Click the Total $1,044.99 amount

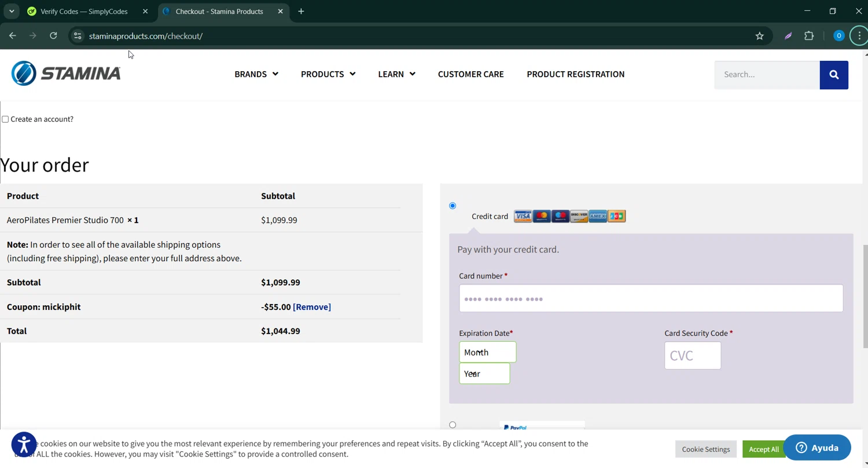[x=281, y=331]
